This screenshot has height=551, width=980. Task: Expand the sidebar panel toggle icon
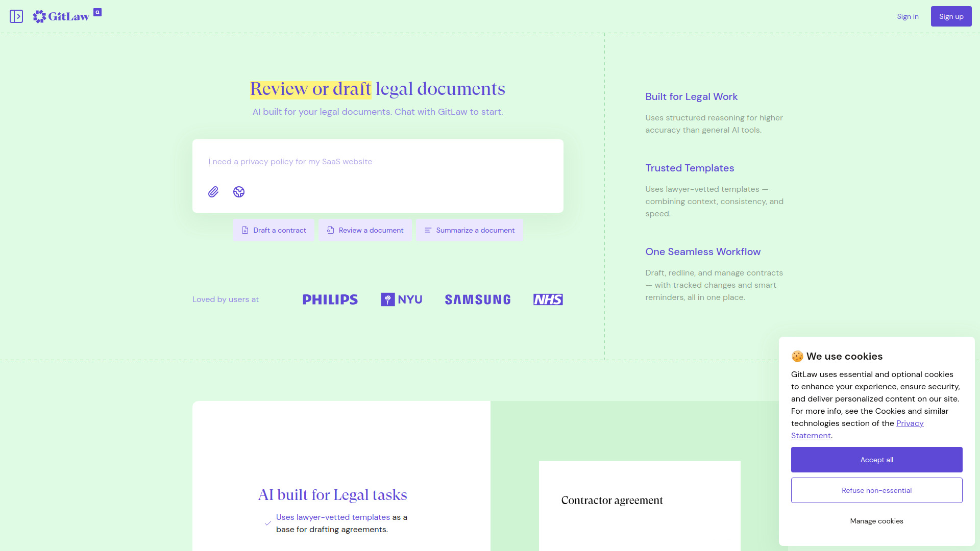[x=16, y=16]
